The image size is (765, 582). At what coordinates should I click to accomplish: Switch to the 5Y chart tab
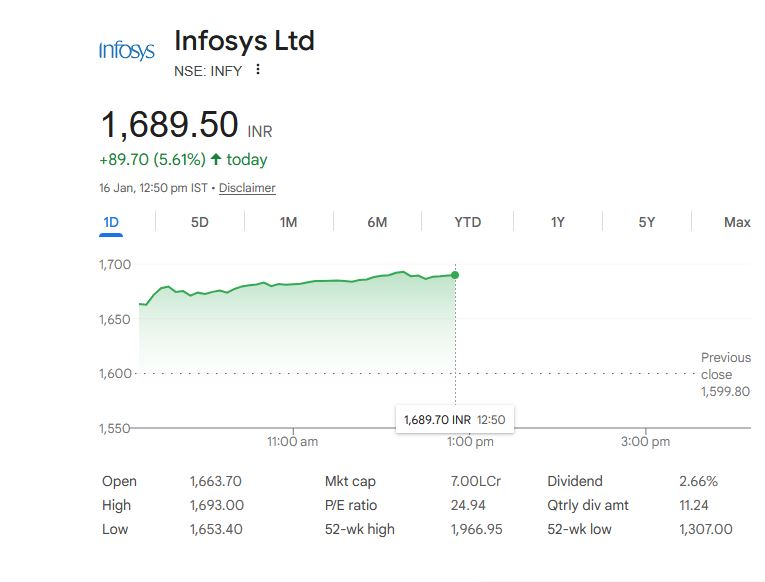pyautogui.click(x=647, y=222)
